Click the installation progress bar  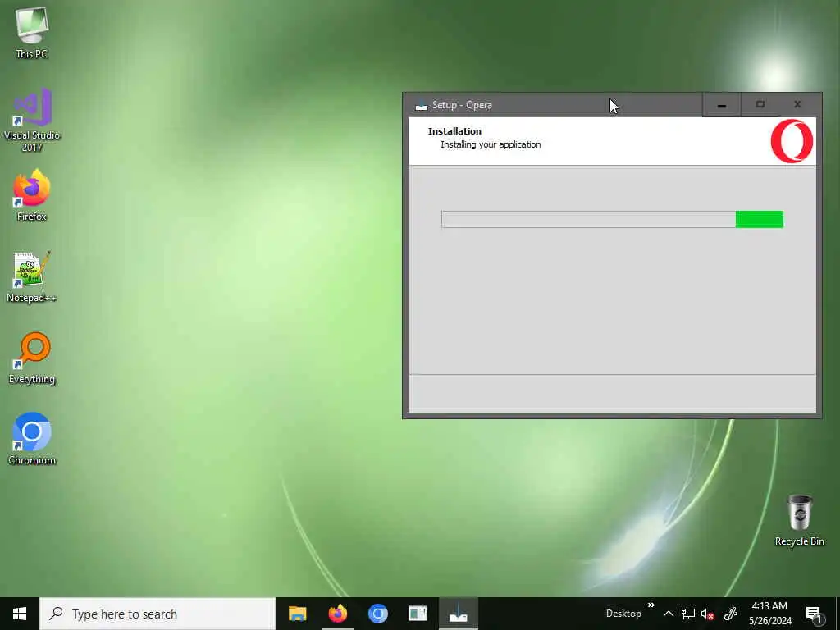[x=612, y=219]
